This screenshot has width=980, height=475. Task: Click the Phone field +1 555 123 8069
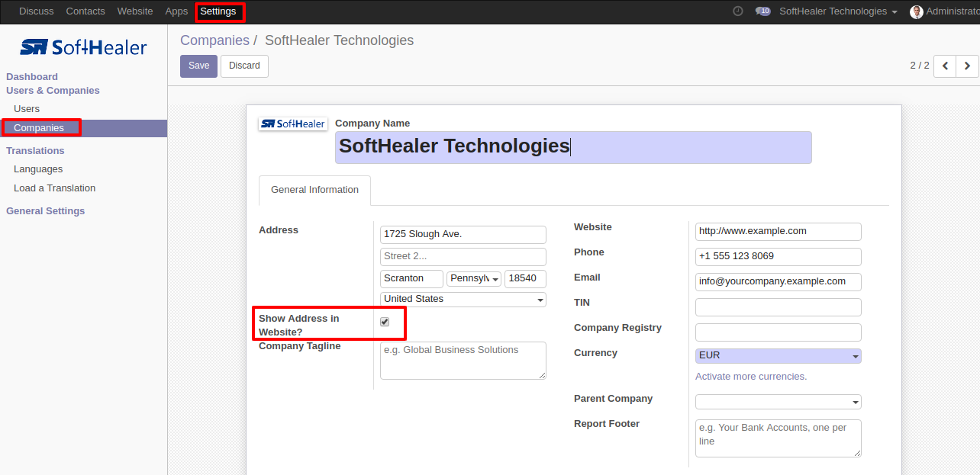coord(779,257)
